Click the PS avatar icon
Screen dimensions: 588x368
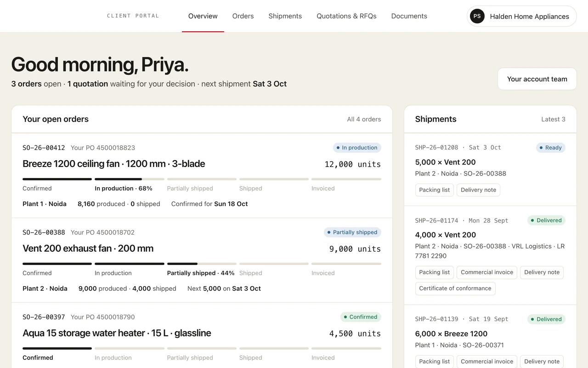477,16
